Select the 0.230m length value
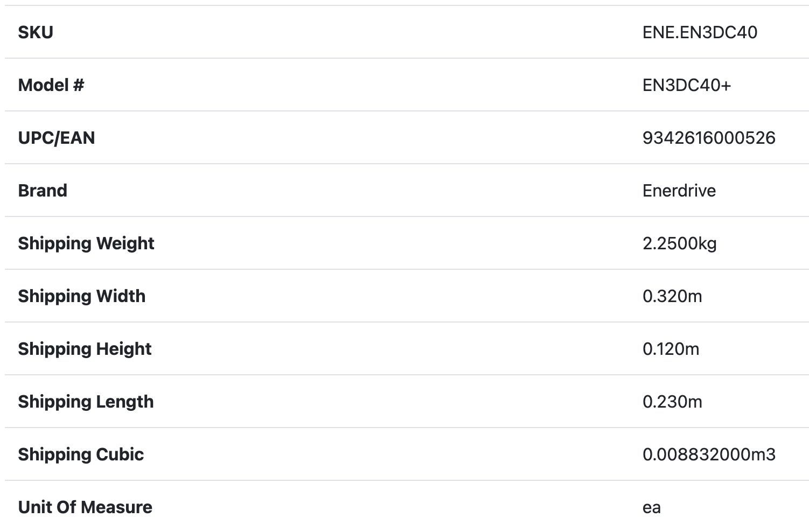This screenshot has height=532, width=809. 672,402
